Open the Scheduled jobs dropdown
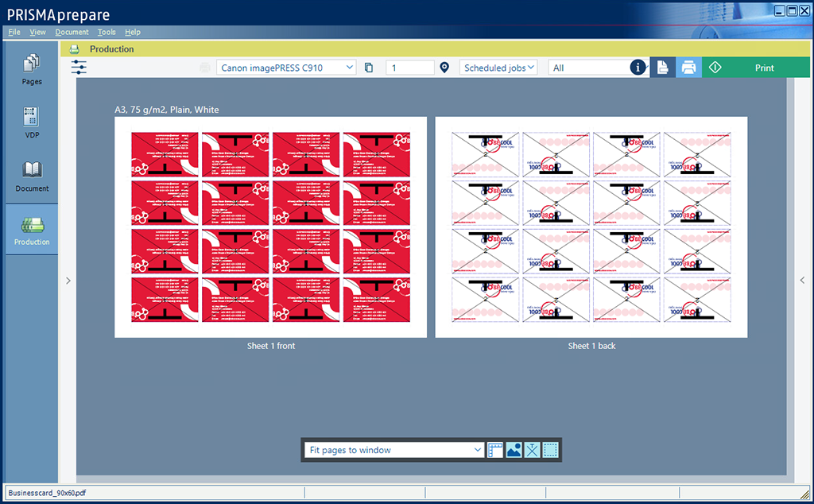The height and width of the screenshot is (504, 814). (x=498, y=68)
